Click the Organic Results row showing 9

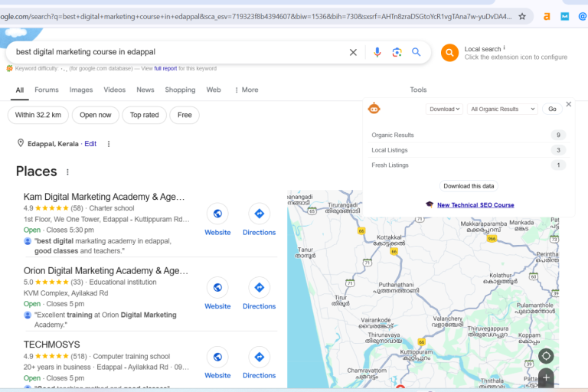pos(468,135)
